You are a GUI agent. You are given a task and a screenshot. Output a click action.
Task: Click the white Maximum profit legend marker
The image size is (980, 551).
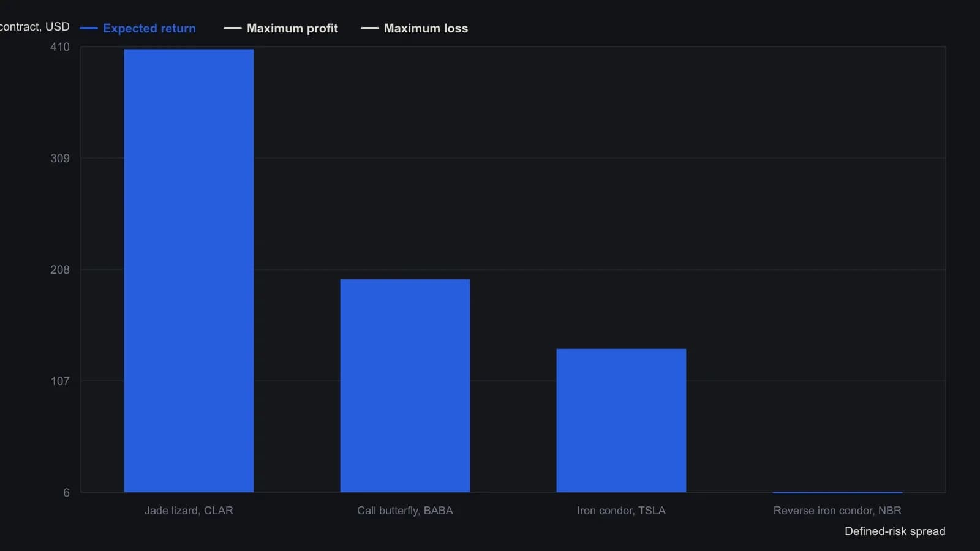(233, 28)
